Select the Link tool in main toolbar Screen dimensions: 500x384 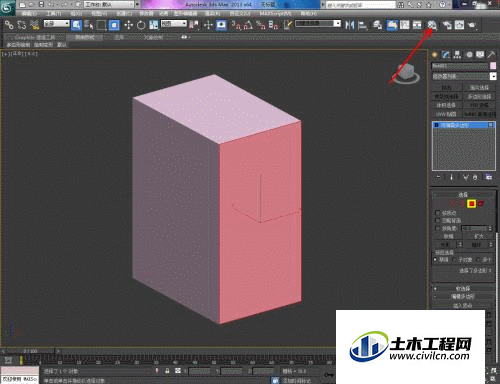(9, 25)
